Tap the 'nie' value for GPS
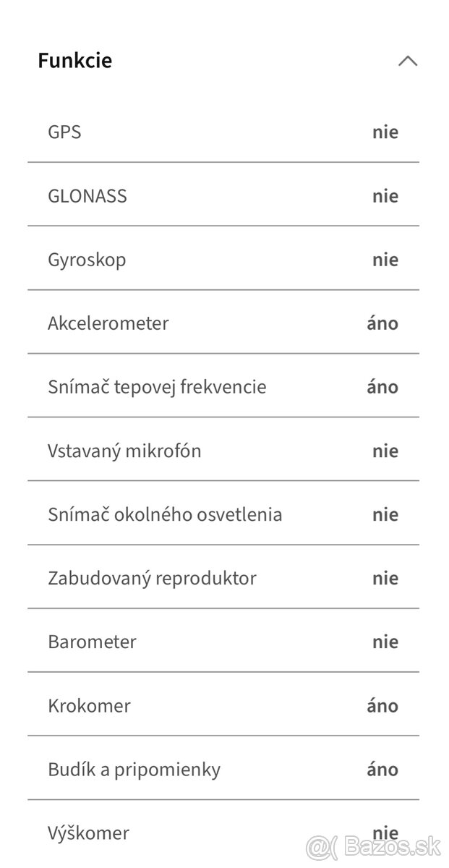 coord(385,132)
